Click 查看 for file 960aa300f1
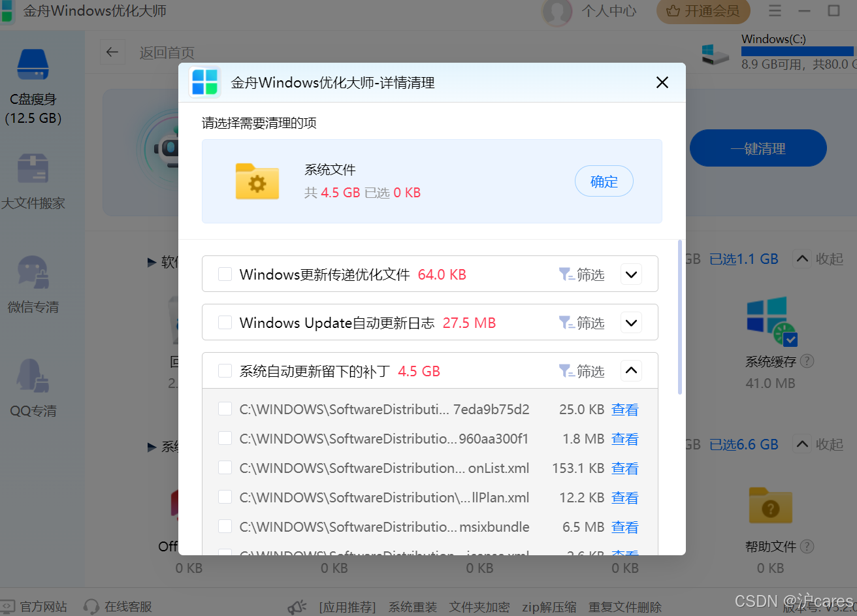The image size is (857, 616). click(x=625, y=438)
